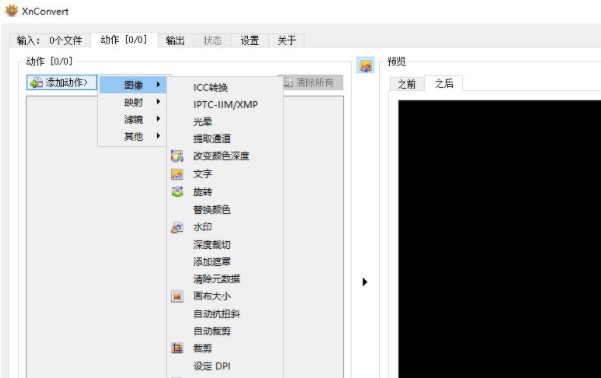Click the black arrow next to the preview
This screenshot has height=378, width=601.
click(x=365, y=282)
